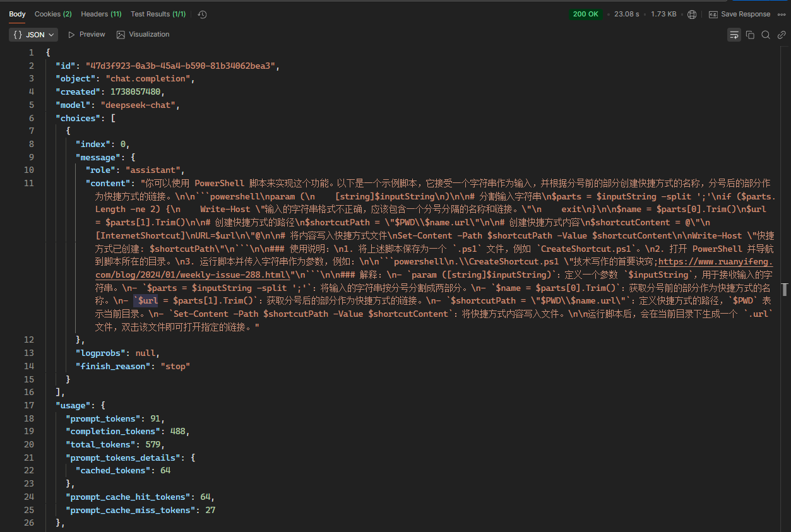Click the chain link icon

[781, 35]
